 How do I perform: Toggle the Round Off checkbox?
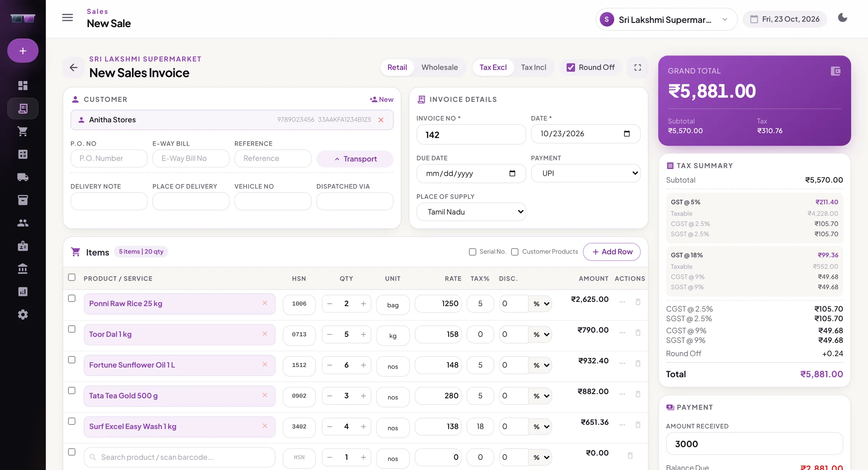point(571,68)
